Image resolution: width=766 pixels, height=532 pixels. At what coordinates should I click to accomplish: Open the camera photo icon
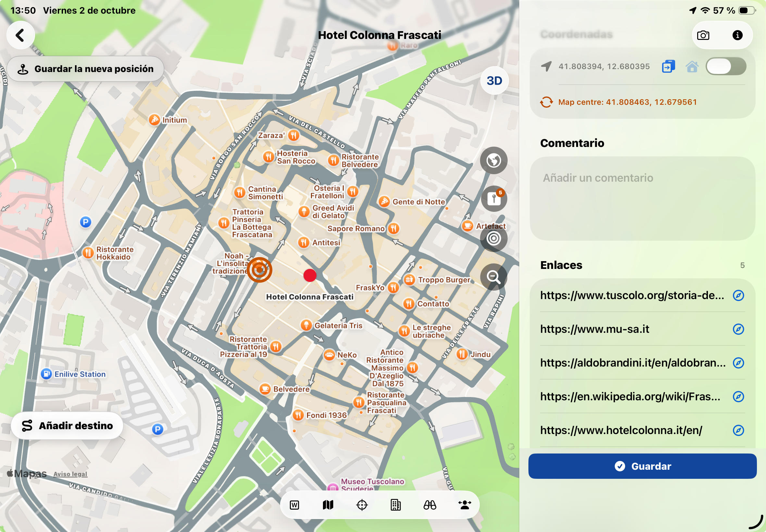click(x=703, y=35)
